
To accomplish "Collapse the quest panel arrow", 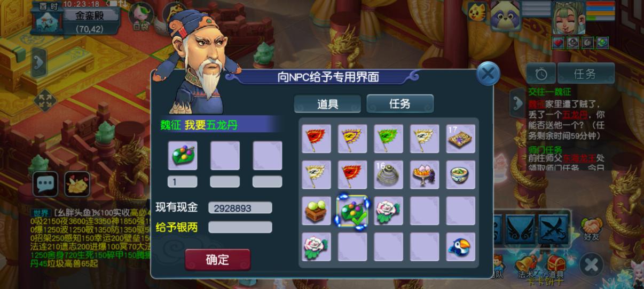I will [517, 103].
